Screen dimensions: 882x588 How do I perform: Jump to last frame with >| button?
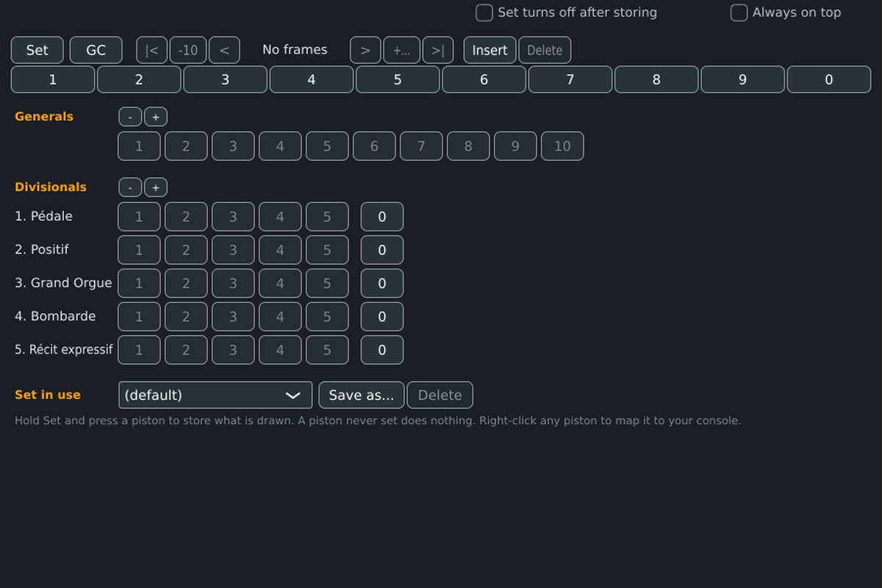point(438,50)
